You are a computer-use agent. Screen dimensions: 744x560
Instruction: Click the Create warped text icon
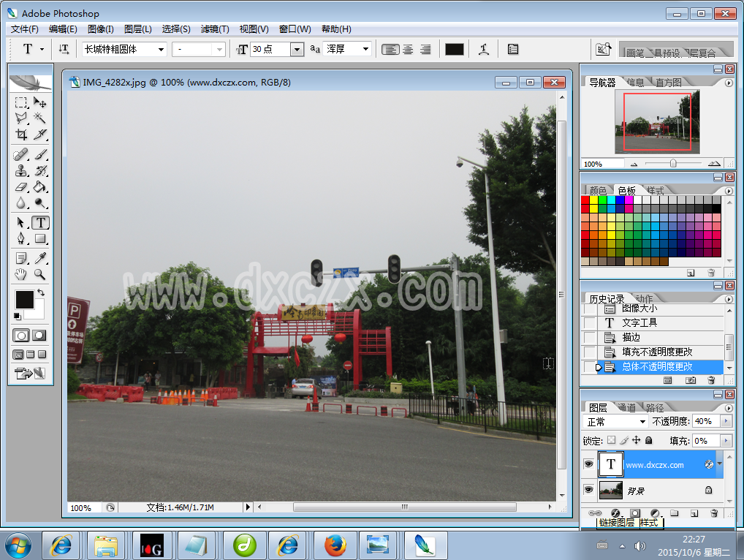pos(483,49)
